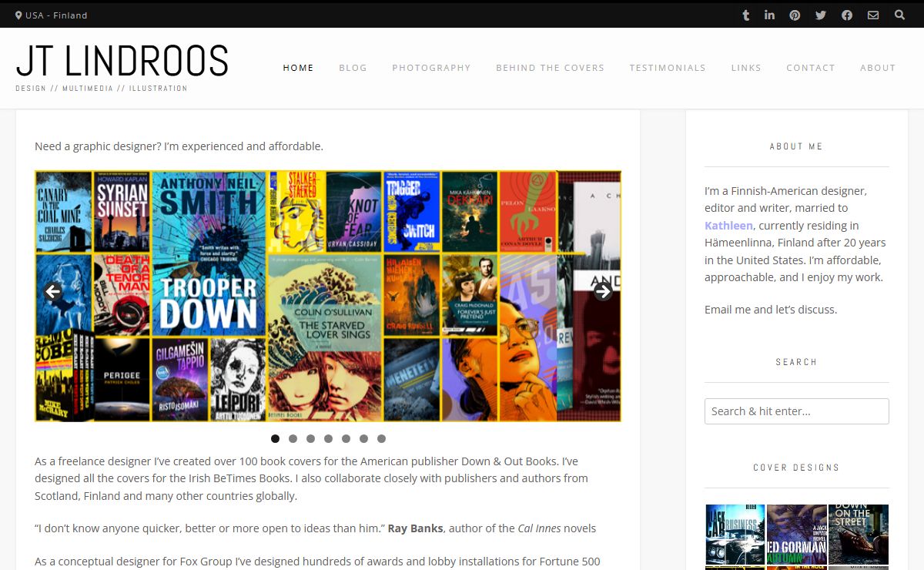Open the Jack Car Business cover thumbnail
Viewport: 924px width, 570px height.
735,535
